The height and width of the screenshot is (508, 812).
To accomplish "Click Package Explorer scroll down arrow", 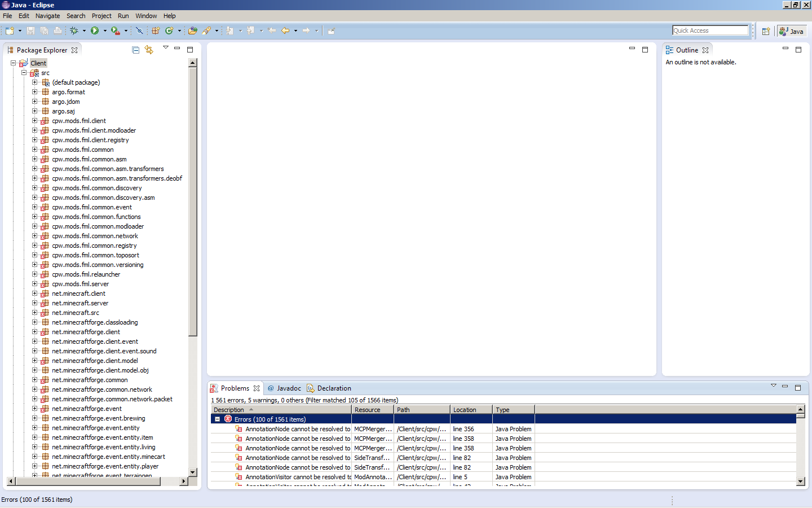I will (193, 472).
